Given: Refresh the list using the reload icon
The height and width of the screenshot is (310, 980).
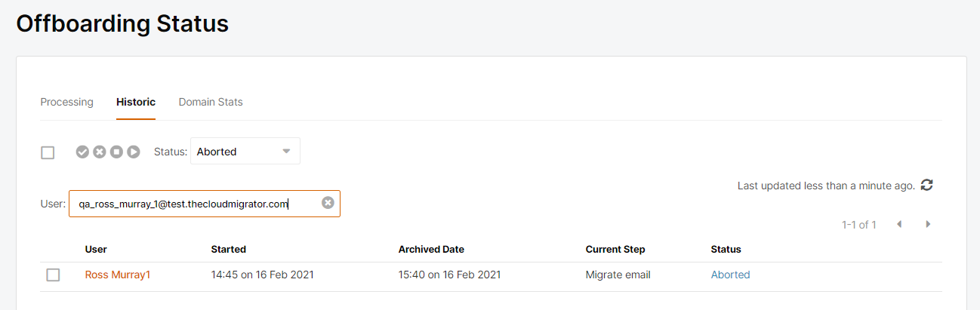Looking at the screenshot, I should coord(927,185).
